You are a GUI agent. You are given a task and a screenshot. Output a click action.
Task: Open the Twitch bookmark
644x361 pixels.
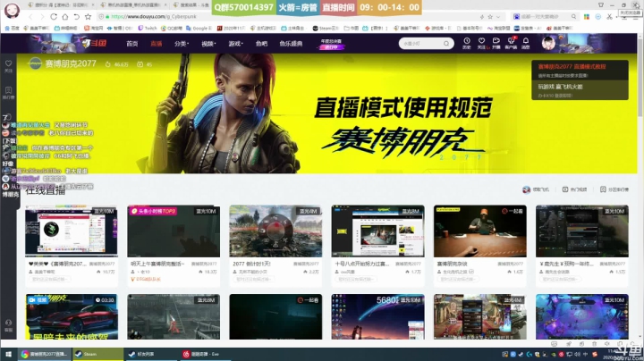(x=148, y=29)
